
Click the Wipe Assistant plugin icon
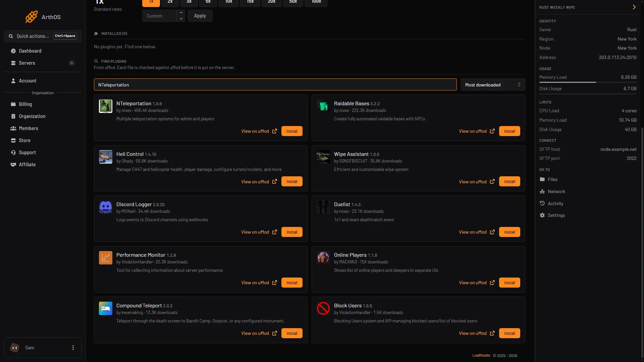click(323, 157)
